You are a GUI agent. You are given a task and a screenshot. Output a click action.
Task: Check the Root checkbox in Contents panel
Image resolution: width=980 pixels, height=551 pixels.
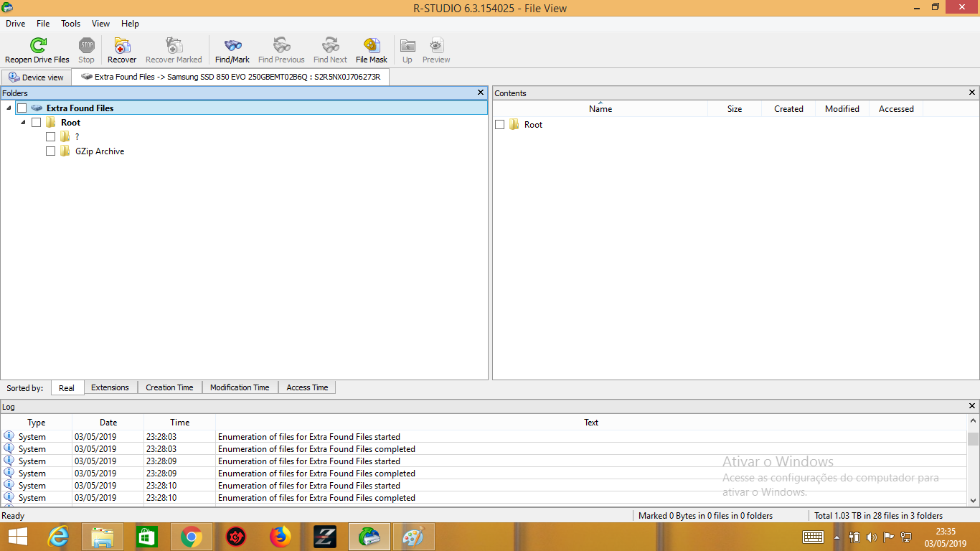coord(500,125)
